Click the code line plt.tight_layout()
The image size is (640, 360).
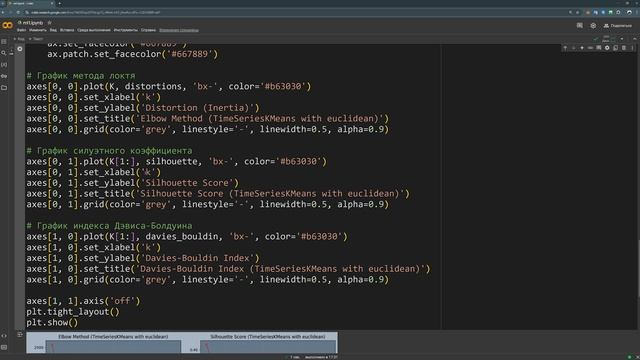tap(73, 312)
